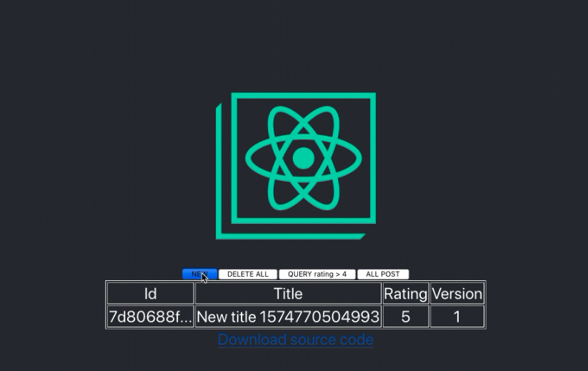
Task: Click the React logo image
Action: pyautogui.click(x=296, y=165)
